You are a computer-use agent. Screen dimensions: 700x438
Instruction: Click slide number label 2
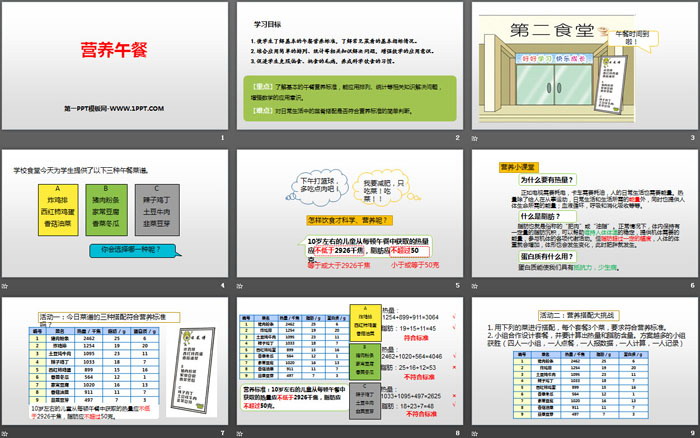pyautogui.click(x=457, y=138)
